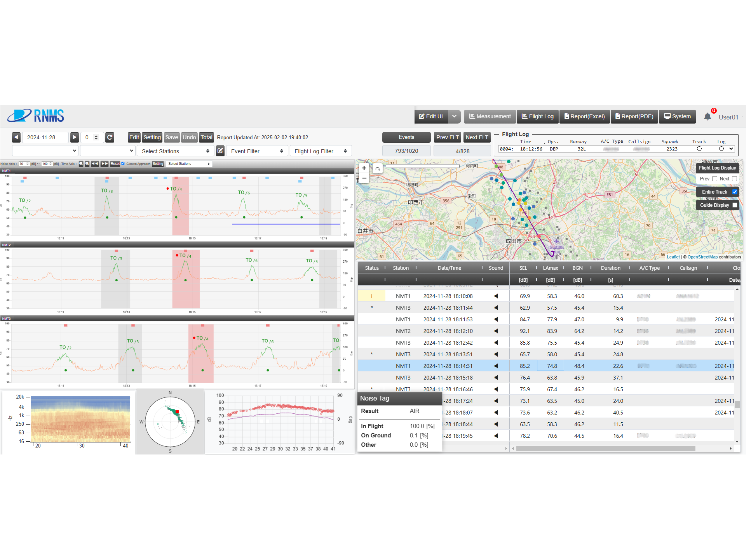This screenshot has width=746, height=560.
Task: Play sound for the 18:12:42 NMT3 event
Action: pyautogui.click(x=496, y=343)
